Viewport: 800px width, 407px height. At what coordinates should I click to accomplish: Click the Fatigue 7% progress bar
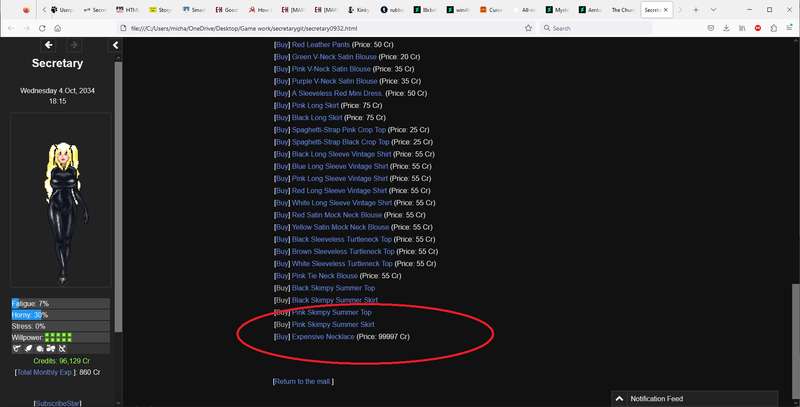tap(60, 303)
